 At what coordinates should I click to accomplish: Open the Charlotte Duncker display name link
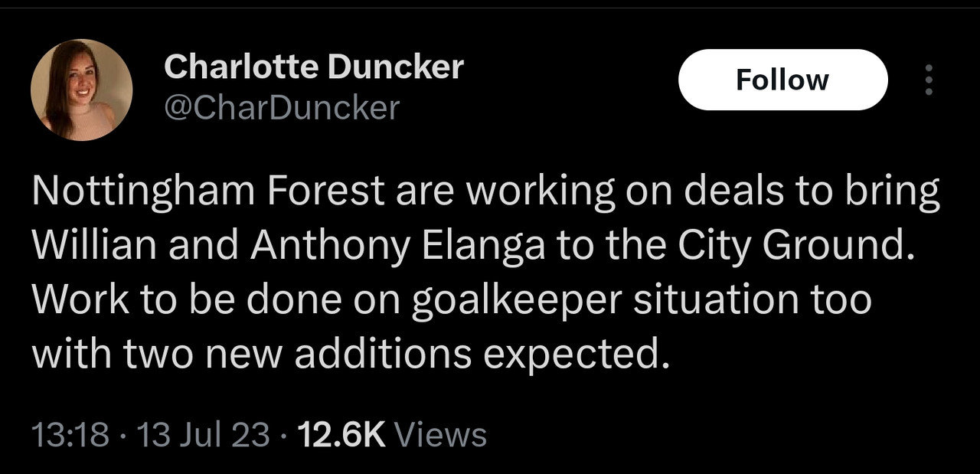314,67
